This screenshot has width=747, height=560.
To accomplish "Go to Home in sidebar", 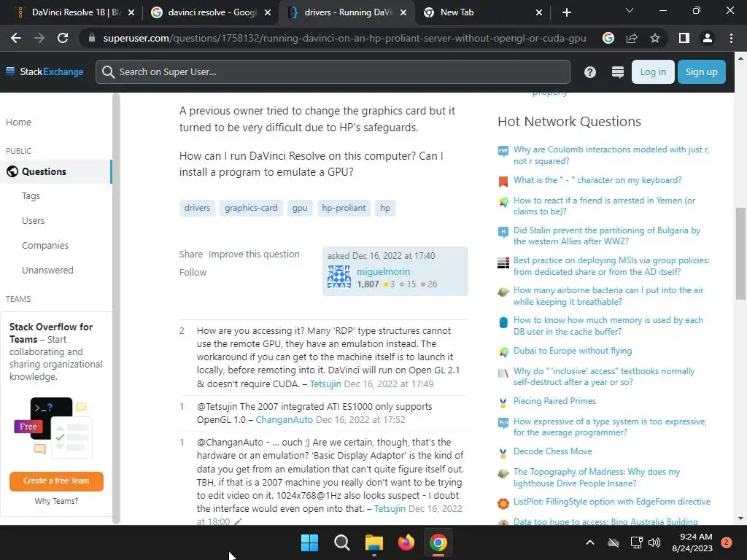I will (x=18, y=122).
